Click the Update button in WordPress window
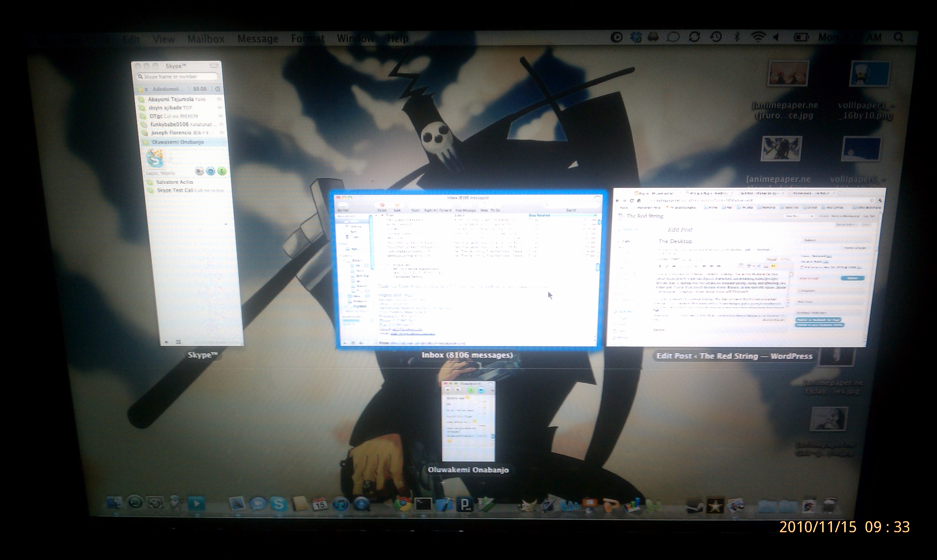 point(852,278)
